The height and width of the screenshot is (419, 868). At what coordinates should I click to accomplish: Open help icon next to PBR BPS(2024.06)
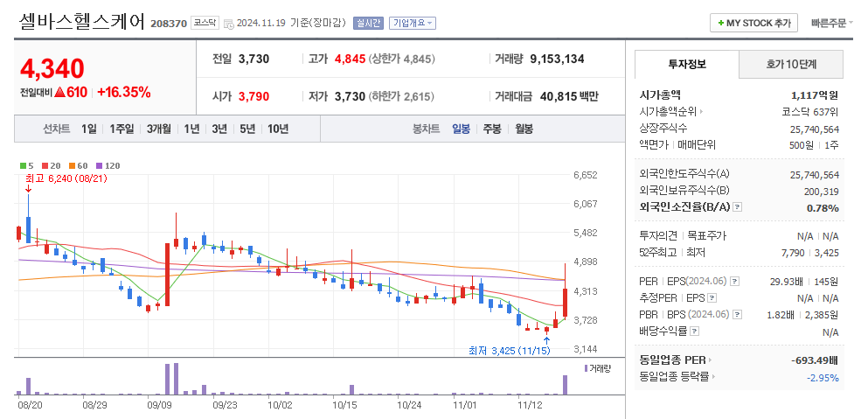pos(736,315)
